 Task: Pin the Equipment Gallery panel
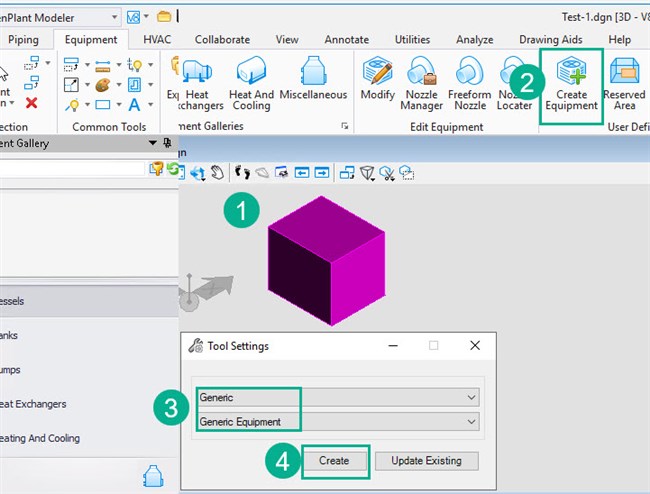167,143
